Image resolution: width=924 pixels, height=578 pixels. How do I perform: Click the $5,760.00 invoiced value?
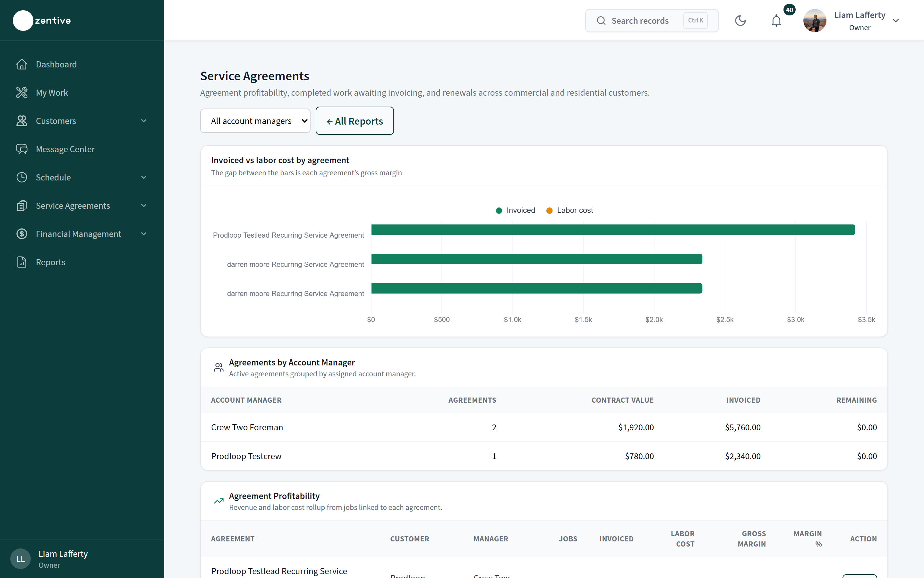(x=743, y=427)
